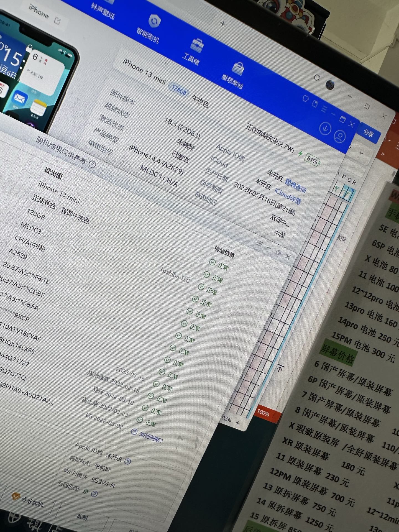This screenshot has width=399, height=532.
Task: Click the round profile avatar in browser
Action: point(330,85)
